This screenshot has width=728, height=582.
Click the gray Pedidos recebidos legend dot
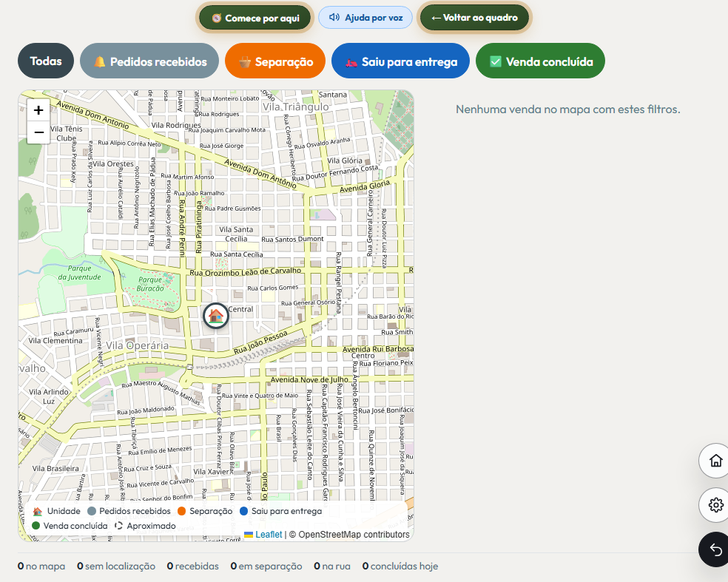tap(92, 511)
